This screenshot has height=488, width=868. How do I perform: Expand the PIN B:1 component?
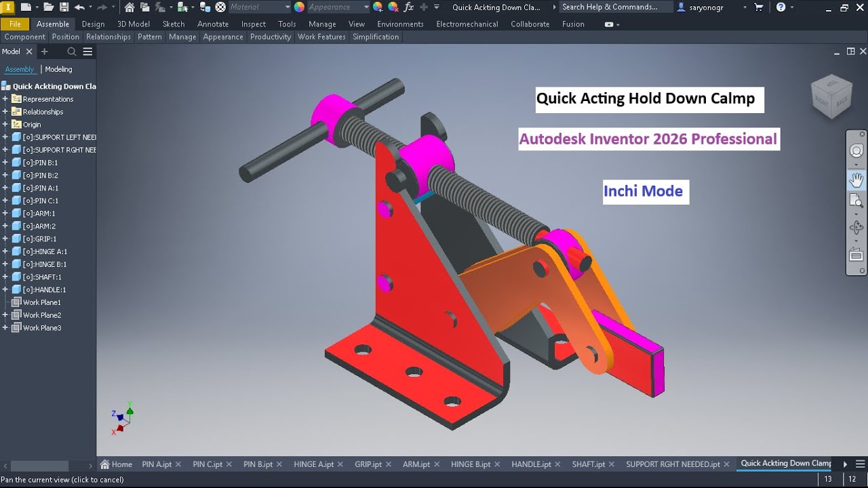5,163
